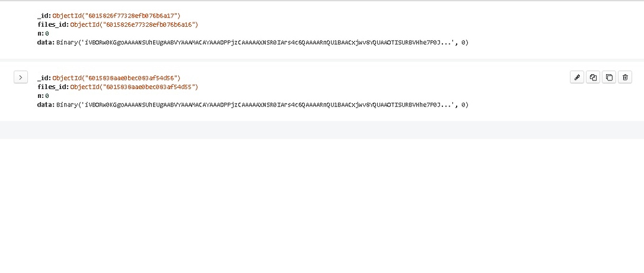Click the _id key in second document
This screenshot has width=644, height=273.
tap(43, 78)
